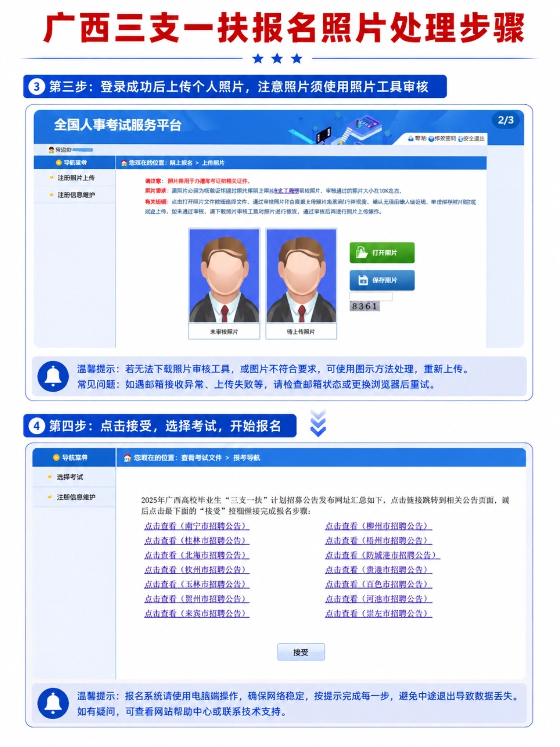Click the 帮助 help icon link
This screenshot has height=747, width=560.
tap(417, 138)
